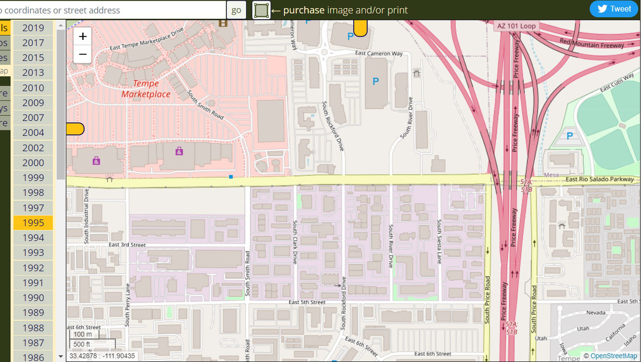Click the bus shelter icon on Rio Salado Parkway
This screenshot has height=362, width=644.
pyautogui.click(x=109, y=178)
